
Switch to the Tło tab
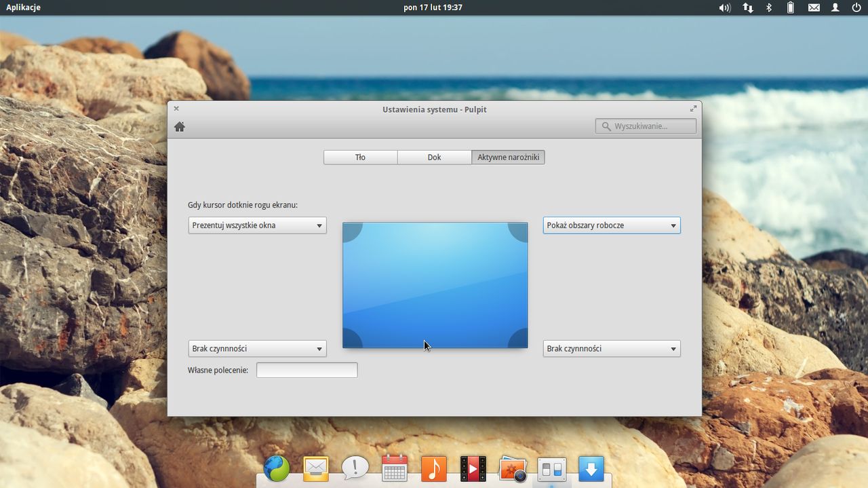click(x=360, y=157)
